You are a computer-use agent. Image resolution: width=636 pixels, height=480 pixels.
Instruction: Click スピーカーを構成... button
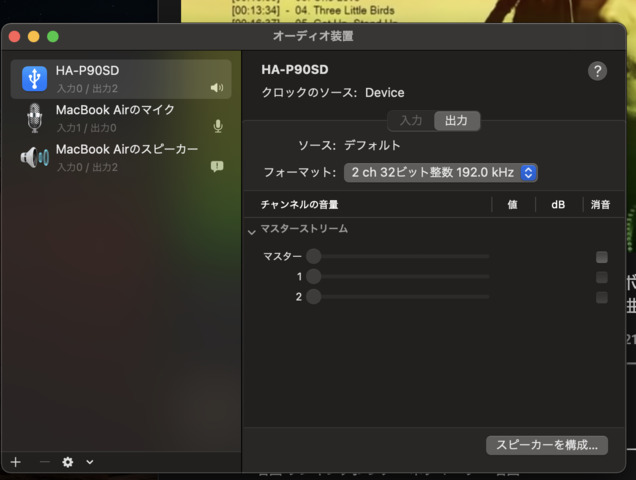click(x=547, y=445)
